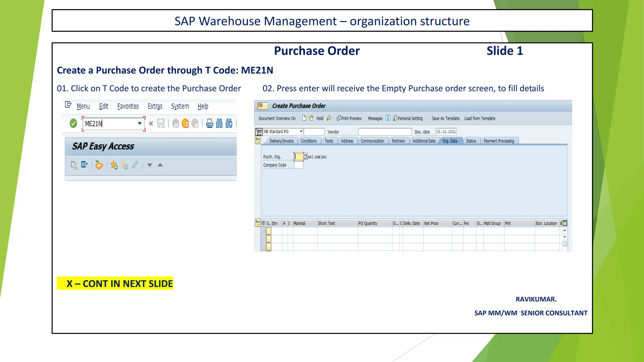Click the item table scroll up arrow
Screen dimensions: 644x362
[x=565, y=230]
